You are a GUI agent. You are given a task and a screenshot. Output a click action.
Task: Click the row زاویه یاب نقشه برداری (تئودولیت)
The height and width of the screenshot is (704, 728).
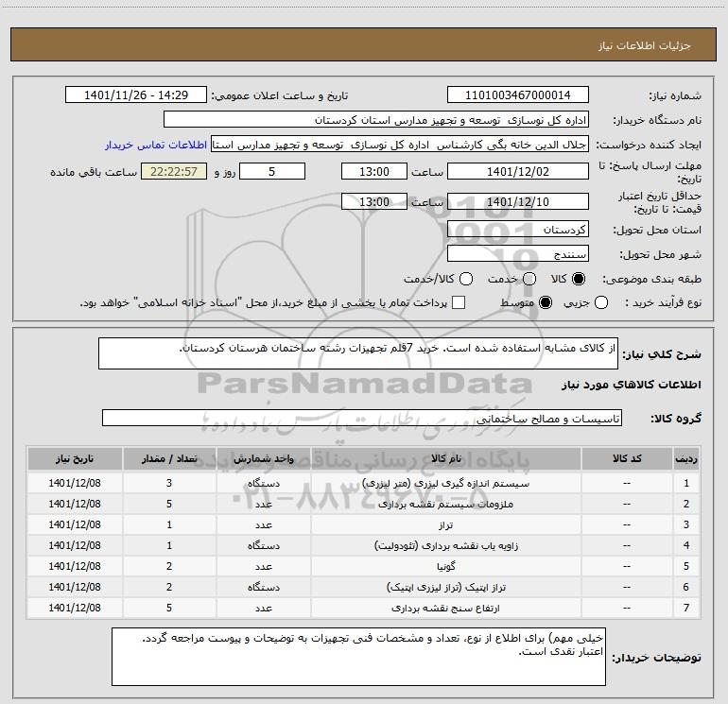click(x=364, y=546)
